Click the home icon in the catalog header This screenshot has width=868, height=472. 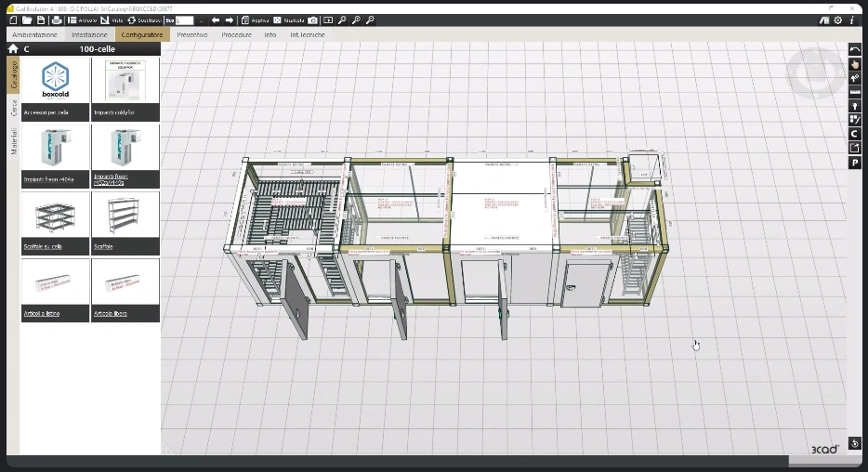13,48
